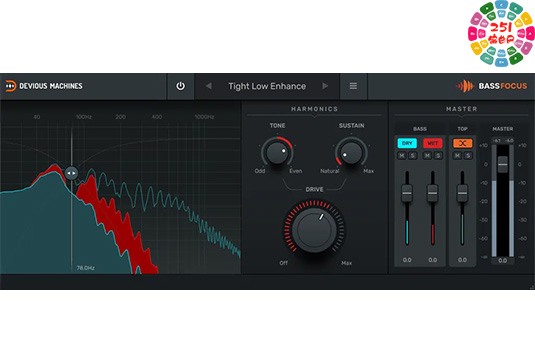The image size is (535, 363).
Task: Click the TONE label
Action: click(277, 126)
